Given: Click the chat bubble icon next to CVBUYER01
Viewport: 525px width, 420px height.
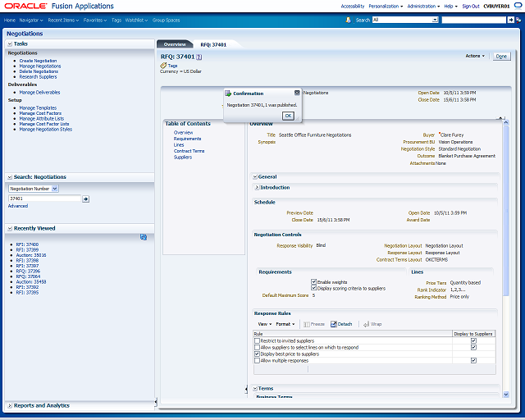Looking at the screenshot, I should click(x=518, y=6).
